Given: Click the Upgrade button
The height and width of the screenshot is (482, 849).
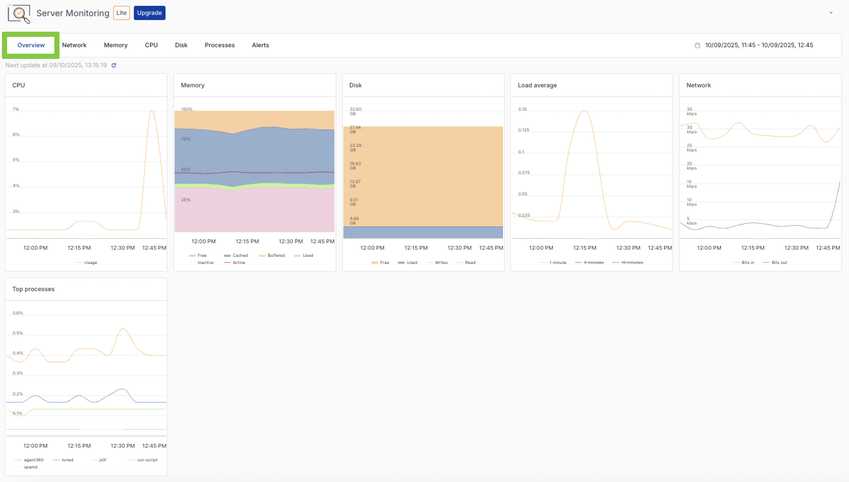Looking at the screenshot, I should click(x=149, y=13).
